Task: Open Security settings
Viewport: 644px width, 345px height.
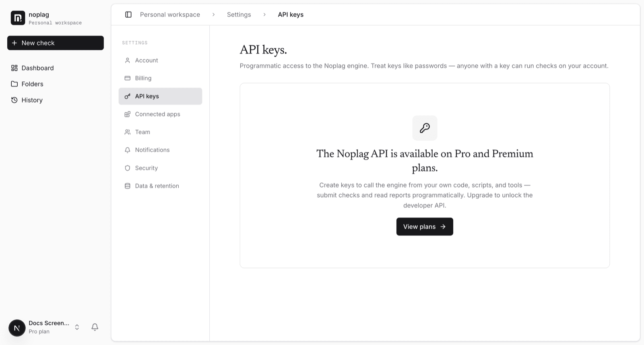Action: 160,168
